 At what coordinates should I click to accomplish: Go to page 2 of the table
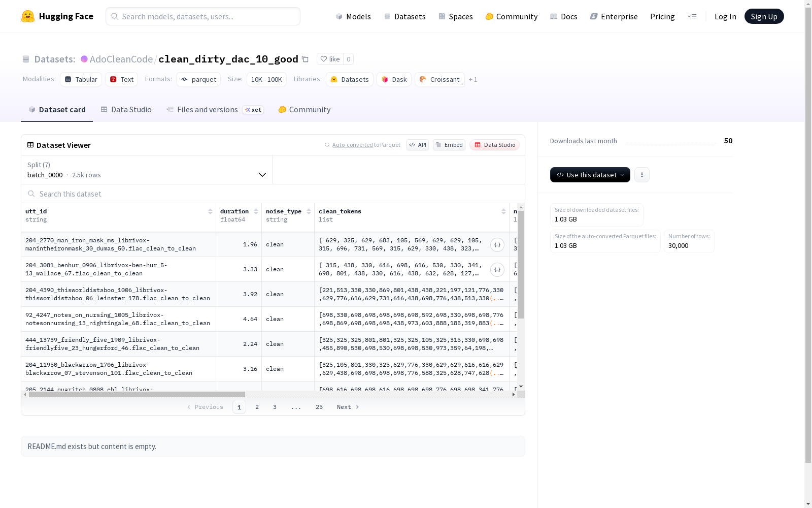tap(257, 407)
